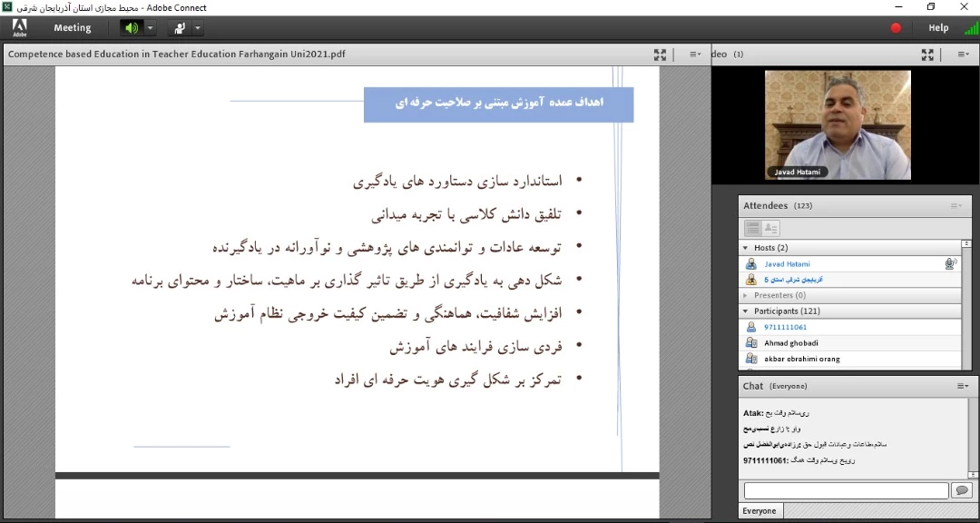Screen dimensions: 980x523
Task: Open the speaker options dropdown arrow
Action: [x=151, y=28]
